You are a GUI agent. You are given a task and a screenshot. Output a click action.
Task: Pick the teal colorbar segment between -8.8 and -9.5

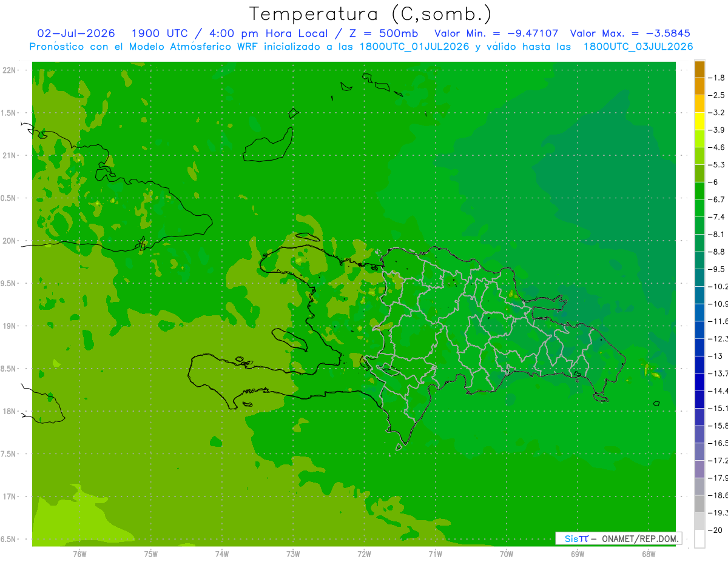699,260
